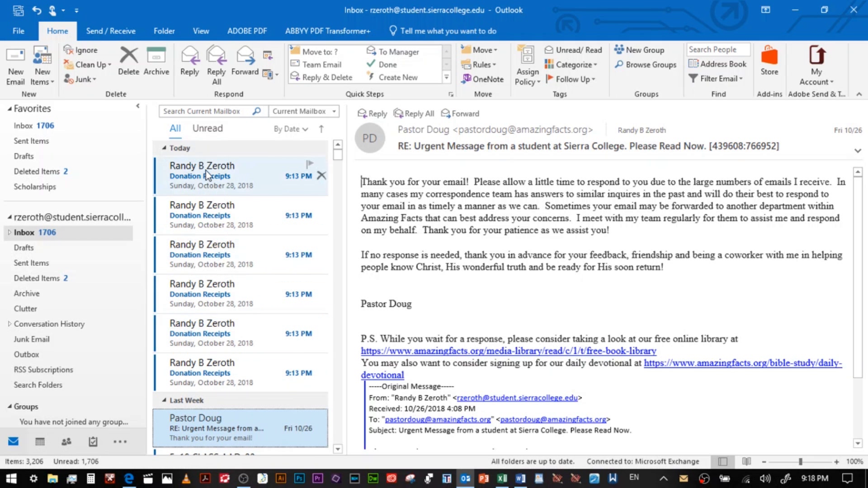The width and height of the screenshot is (868, 488).
Task: Show only Unread messages
Action: [208, 128]
